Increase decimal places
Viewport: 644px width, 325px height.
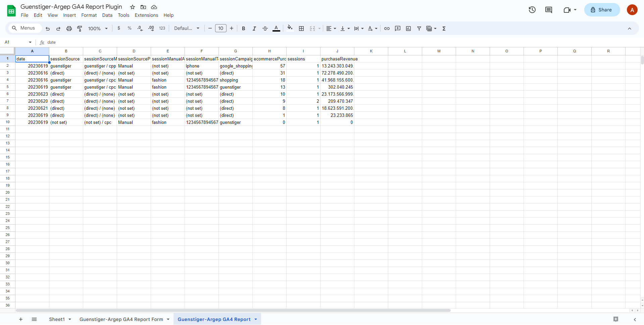151,29
